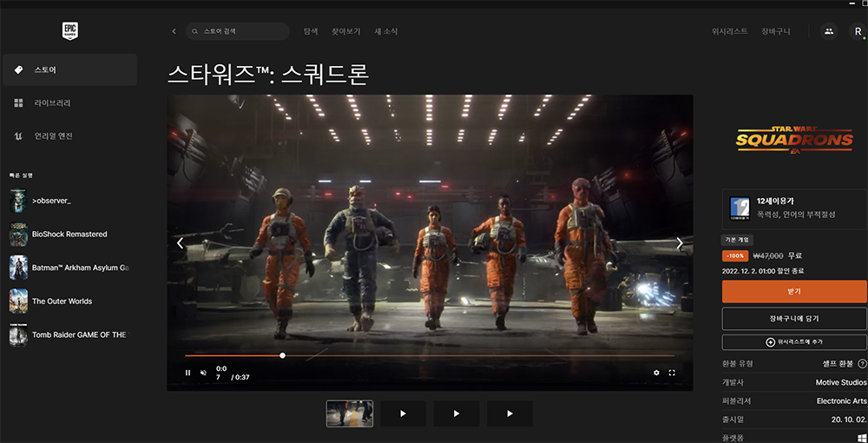Focus the 스토어 검색 search field
Image resolution: width=868 pixels, height=443 pixels.
point(238,31)
